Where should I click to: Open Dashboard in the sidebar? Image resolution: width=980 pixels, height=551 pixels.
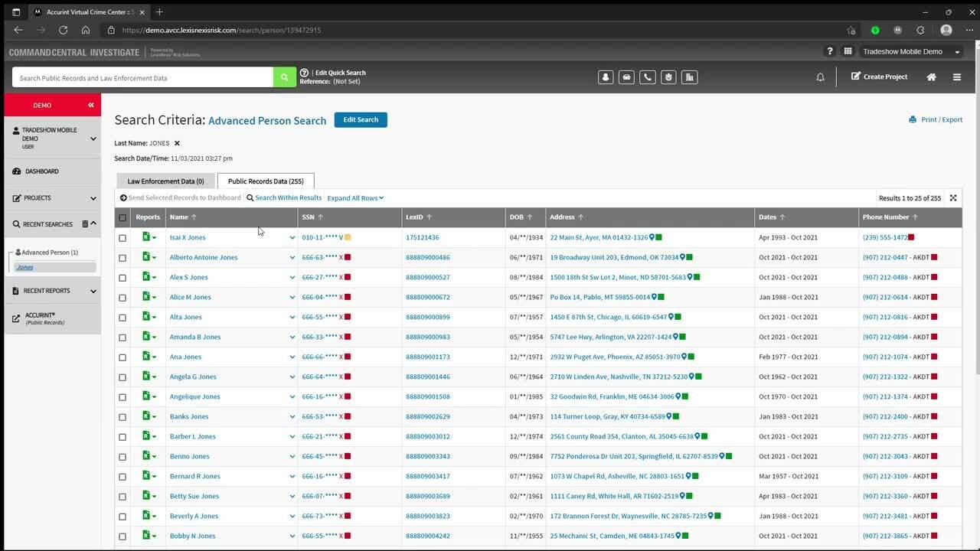point(42,171)
